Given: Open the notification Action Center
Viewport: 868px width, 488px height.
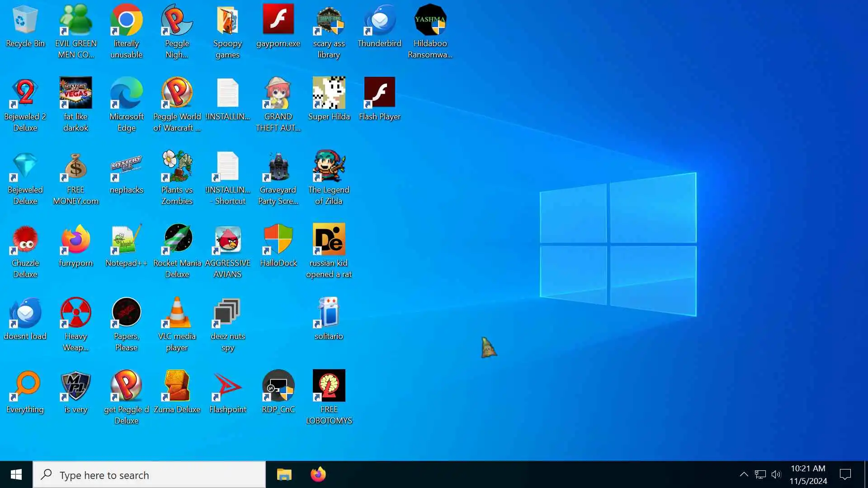Looking at the screenshot, I should pos(845,474).
